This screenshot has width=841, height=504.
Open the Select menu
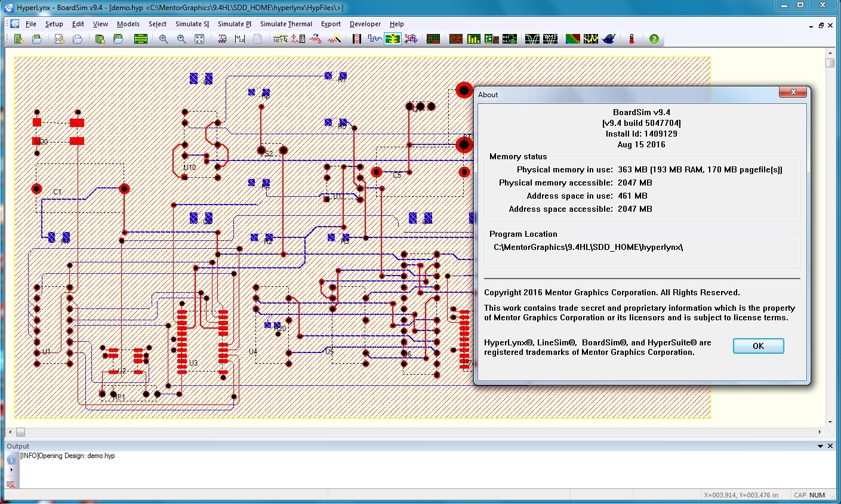tap(158, 24)
